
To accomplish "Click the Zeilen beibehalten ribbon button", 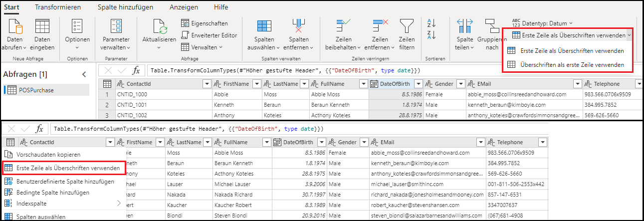I will point(343,35).
